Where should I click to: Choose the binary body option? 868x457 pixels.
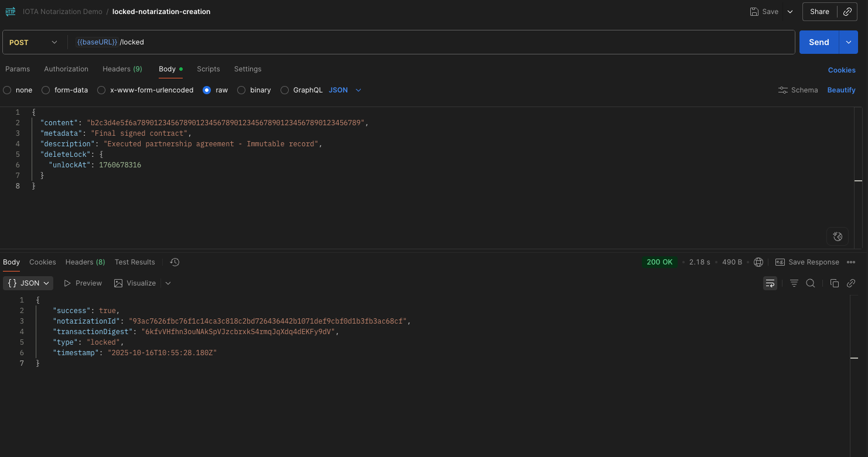coord(241,90)
